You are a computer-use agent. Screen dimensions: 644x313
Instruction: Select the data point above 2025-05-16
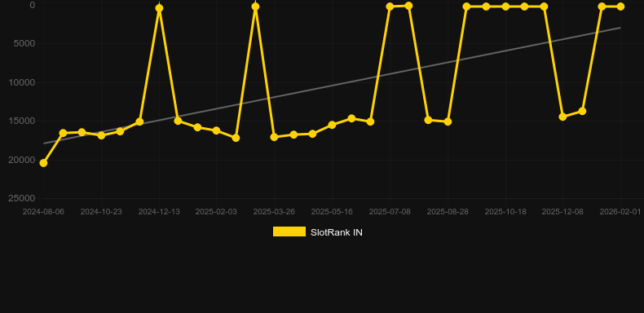[x=332, y=125]
